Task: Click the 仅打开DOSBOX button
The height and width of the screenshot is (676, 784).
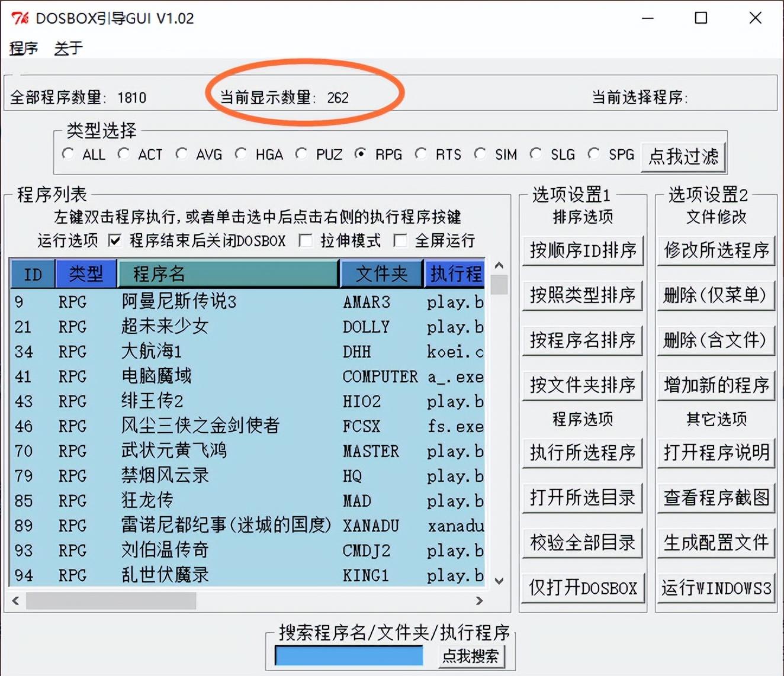Action: click(x=583, y=588)
